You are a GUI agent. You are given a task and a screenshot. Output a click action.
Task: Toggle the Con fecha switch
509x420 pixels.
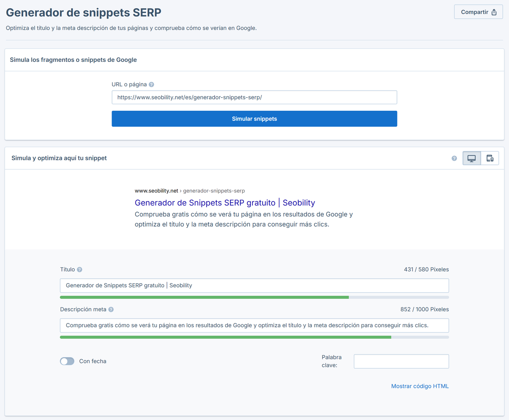67,361
